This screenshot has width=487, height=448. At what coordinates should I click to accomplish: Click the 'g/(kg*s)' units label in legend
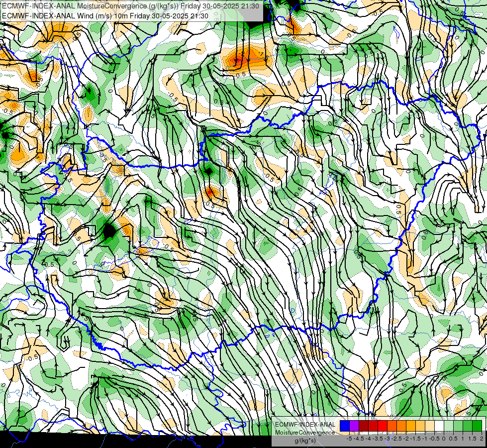click(x=305, y=441)
